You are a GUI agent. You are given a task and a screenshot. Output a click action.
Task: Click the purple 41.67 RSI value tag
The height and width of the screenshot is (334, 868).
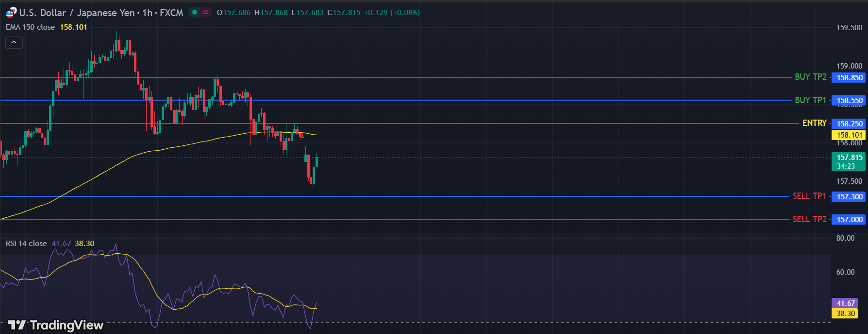[x=845, y=303]
